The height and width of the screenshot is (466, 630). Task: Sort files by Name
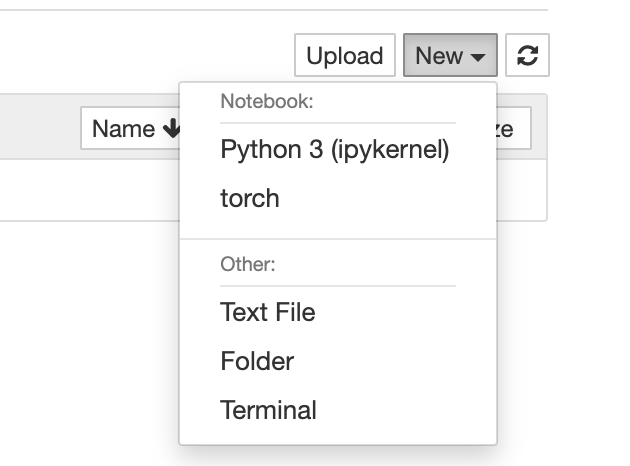tap(131, 129)
